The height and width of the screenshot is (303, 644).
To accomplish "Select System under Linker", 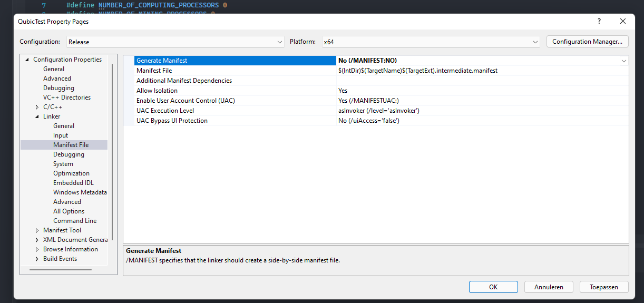I will click(x=63, y=164).
